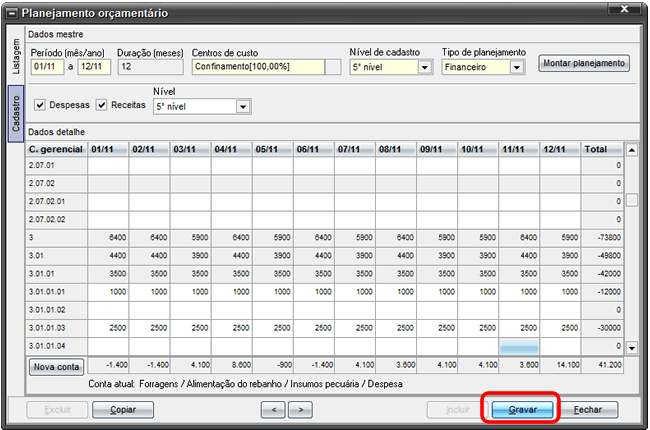The width and height of the screenshot is (650, 430).
Task: Click the Duração (meses) field
Action: click(150, 67)
